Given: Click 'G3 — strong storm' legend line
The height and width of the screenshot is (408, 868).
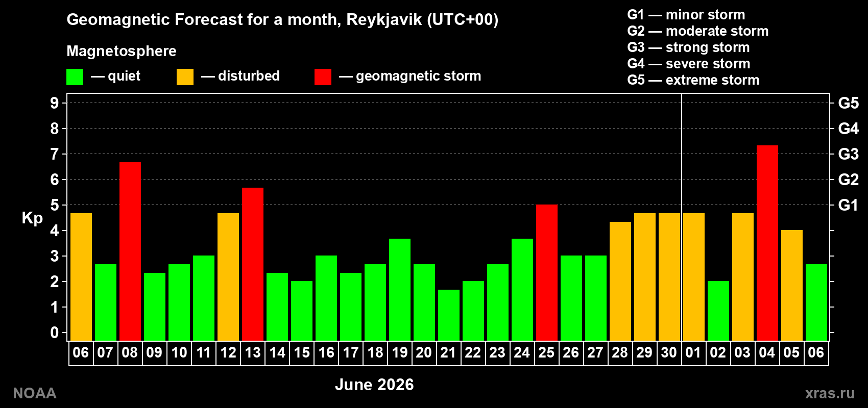Looking at the screenshot, I should point(688,47).
